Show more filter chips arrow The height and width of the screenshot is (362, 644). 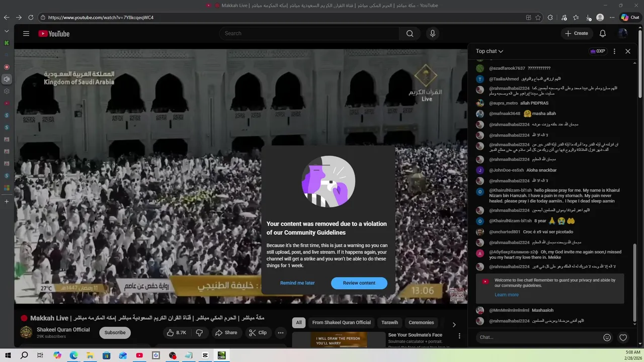454,324
